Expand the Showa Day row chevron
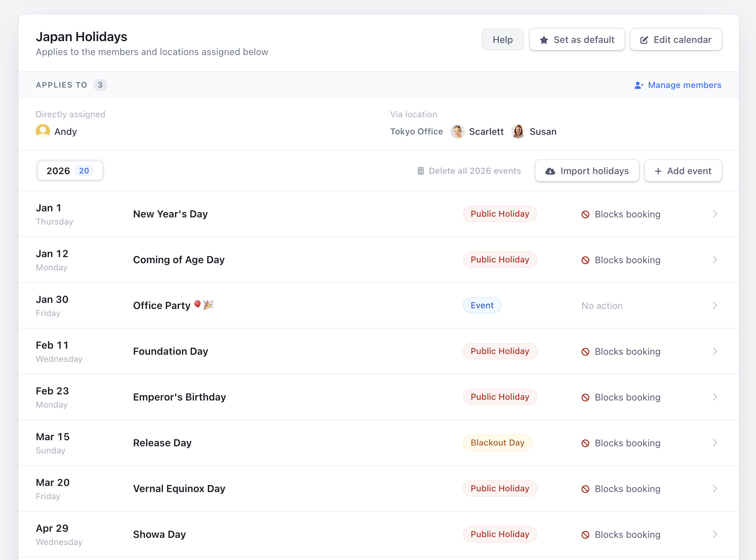The width and height of the screenshot is (756, 560). 715,534
